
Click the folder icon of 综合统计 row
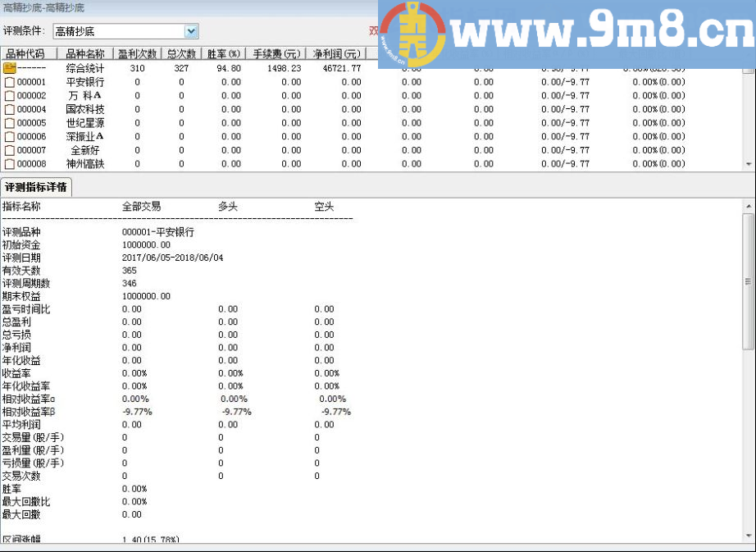click(x=10, y=68)
